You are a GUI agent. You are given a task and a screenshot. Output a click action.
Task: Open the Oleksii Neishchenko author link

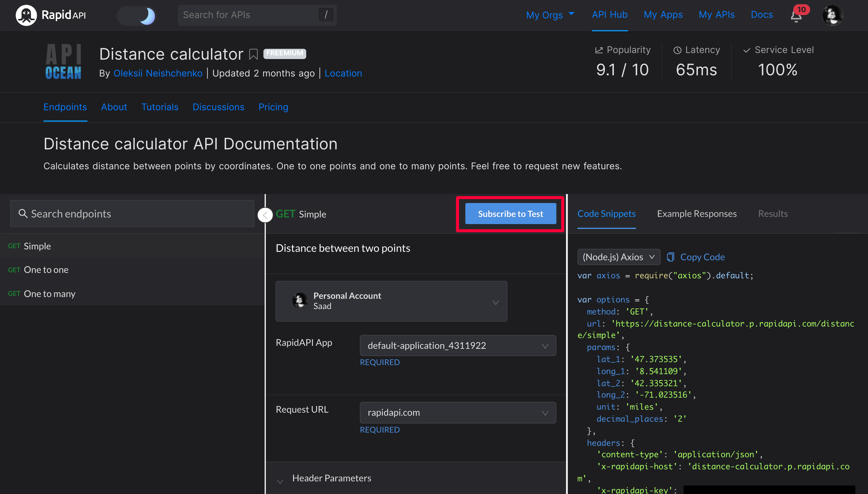tap(158, 73)
